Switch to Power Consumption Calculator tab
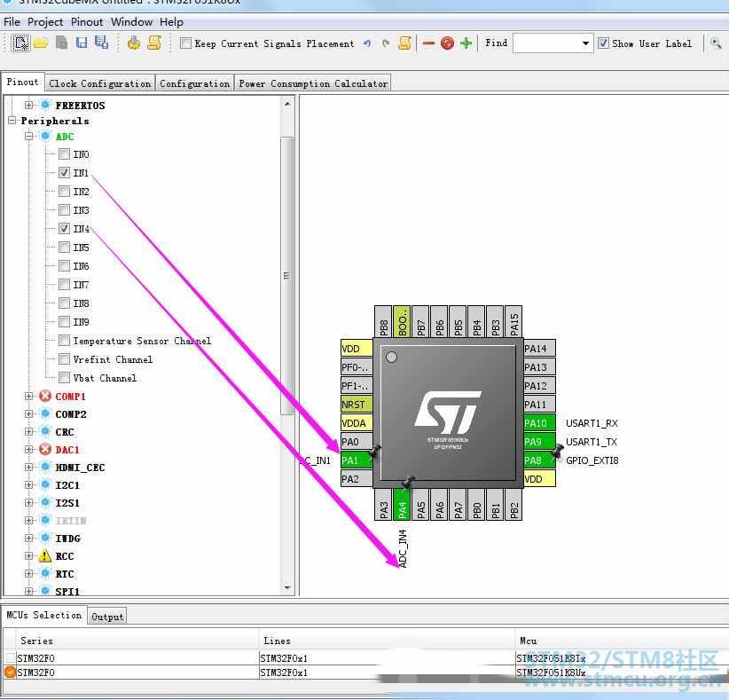This screenshot has height=700, width=729. click(x=313, y=83)
